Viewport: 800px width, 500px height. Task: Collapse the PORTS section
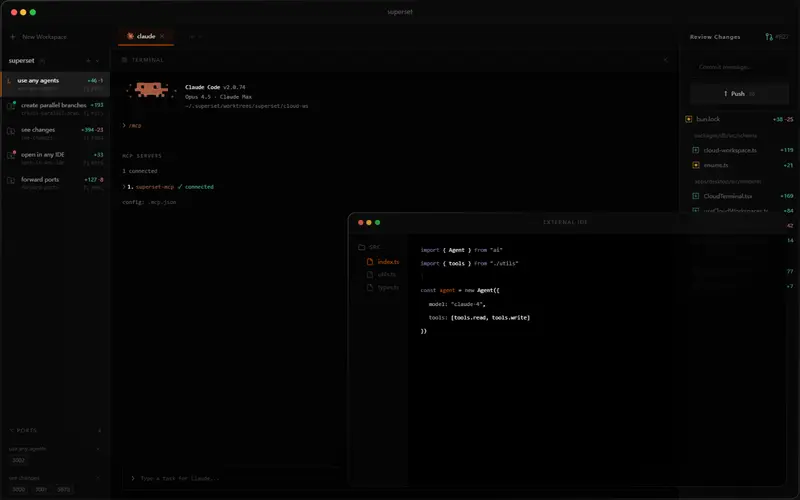12,431
